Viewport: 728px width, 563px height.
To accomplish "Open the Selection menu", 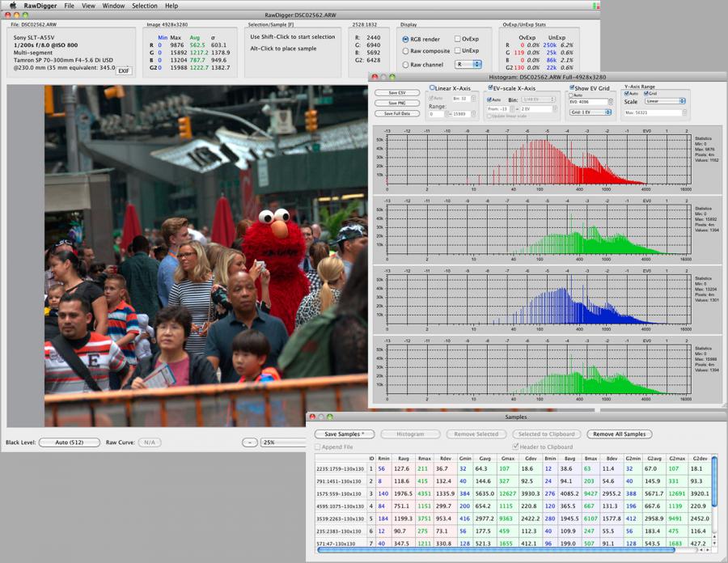I will click(x=145, y=6).
